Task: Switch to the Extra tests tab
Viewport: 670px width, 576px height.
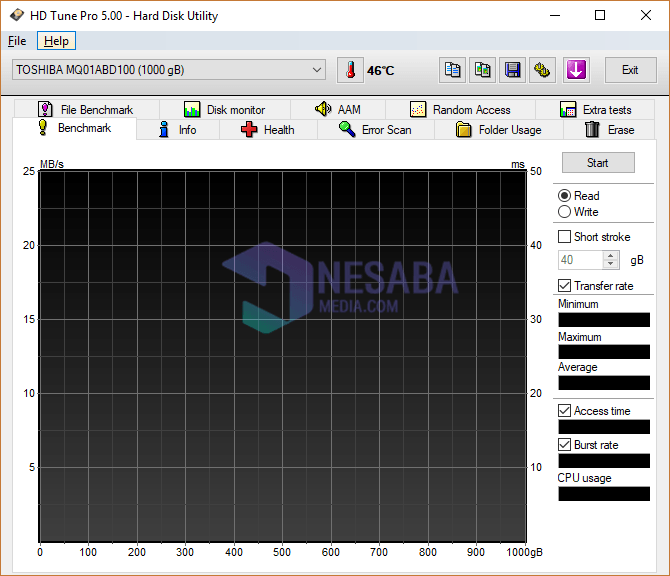Action: [x=595, y=109]
